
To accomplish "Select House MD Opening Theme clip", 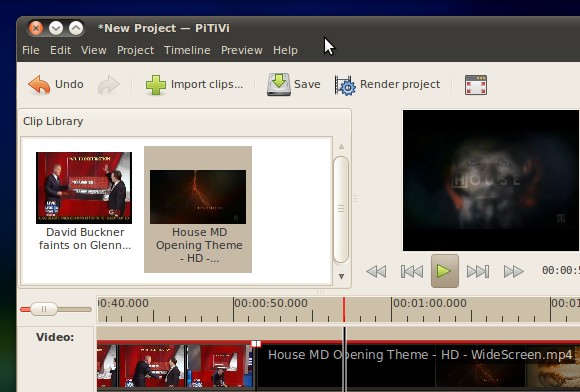I will pos(198,209).
